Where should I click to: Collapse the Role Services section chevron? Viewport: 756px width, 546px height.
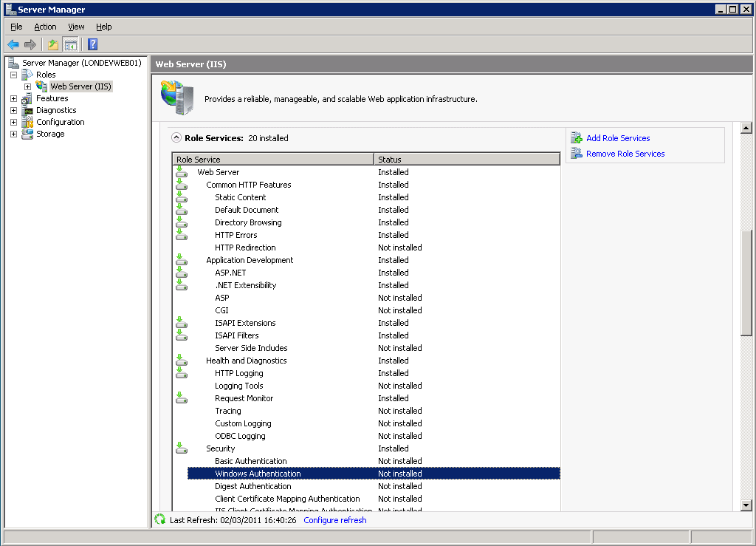176,138
